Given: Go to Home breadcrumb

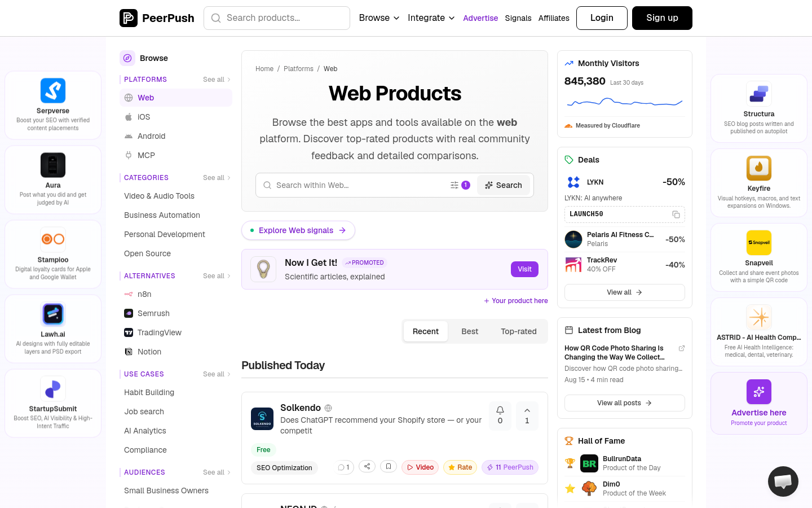Looking at the screenshot, I should coord(264,69).
